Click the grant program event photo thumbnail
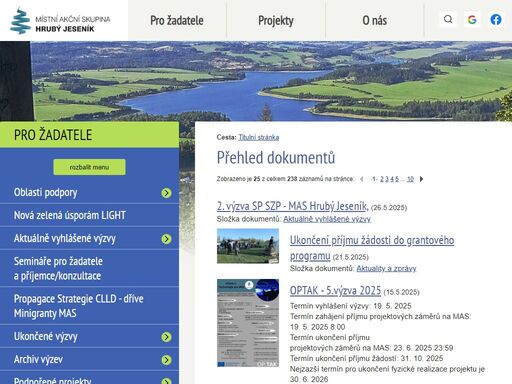 pyautogui.click(x=248, y=246)
